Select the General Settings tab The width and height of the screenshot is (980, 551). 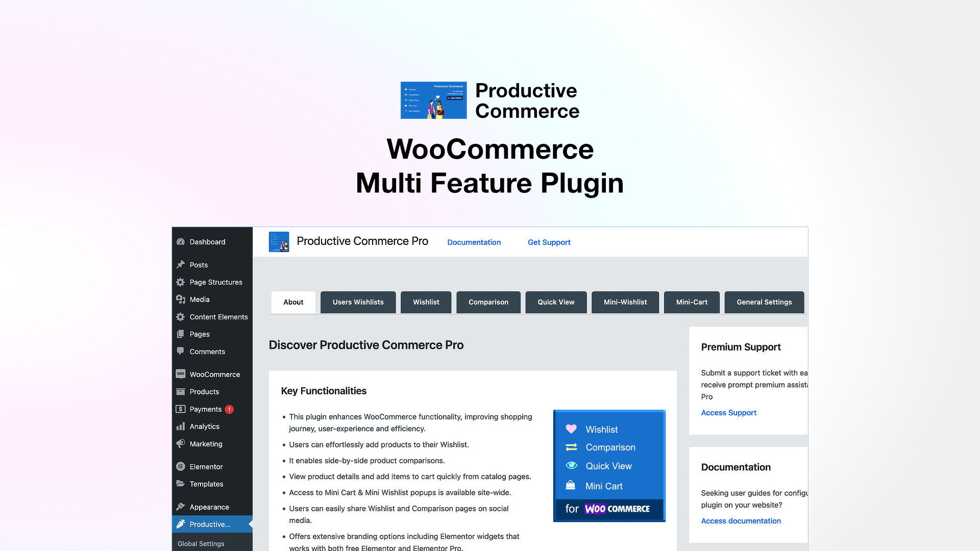pos(764,302)
